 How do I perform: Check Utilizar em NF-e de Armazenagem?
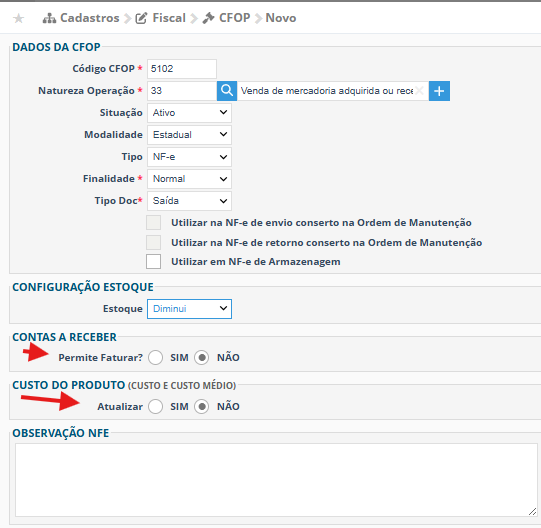click(153, 262)
